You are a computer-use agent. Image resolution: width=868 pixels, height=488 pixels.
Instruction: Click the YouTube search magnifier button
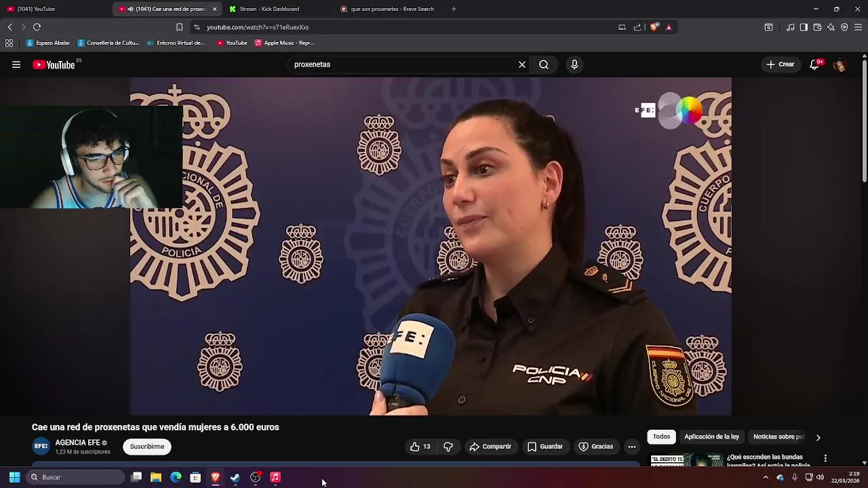click(544, 64)
